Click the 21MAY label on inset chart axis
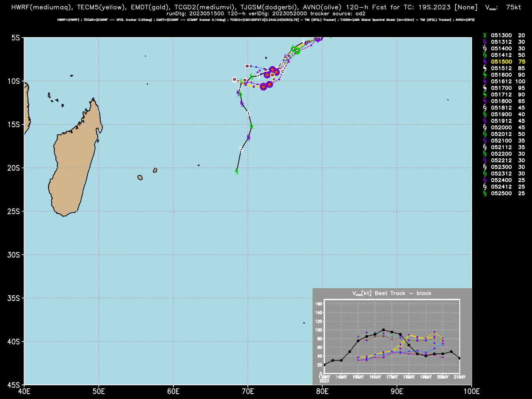 tap(459, 377)
